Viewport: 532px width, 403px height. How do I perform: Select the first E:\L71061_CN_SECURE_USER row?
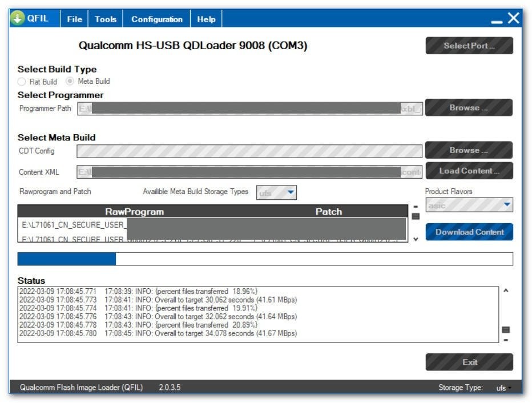[x=212, y=225]
